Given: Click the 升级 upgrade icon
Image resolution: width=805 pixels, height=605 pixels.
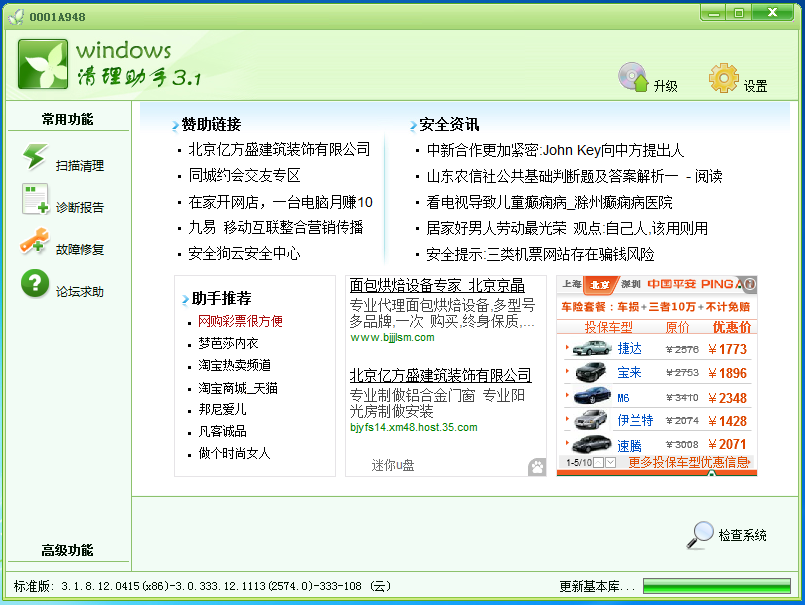Looking at the screenshot, I should [x=634, y=77].
